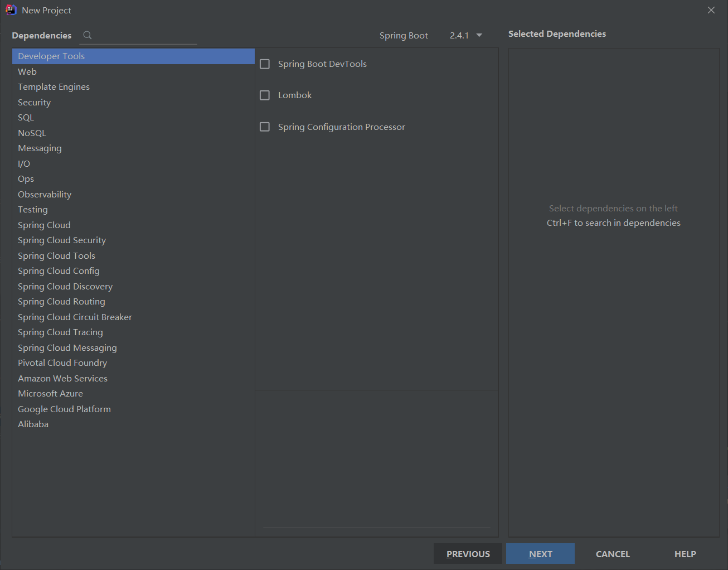Viewport: 728px width, 570px height.
Task: Select the Observability category
Action: [133, 195]
